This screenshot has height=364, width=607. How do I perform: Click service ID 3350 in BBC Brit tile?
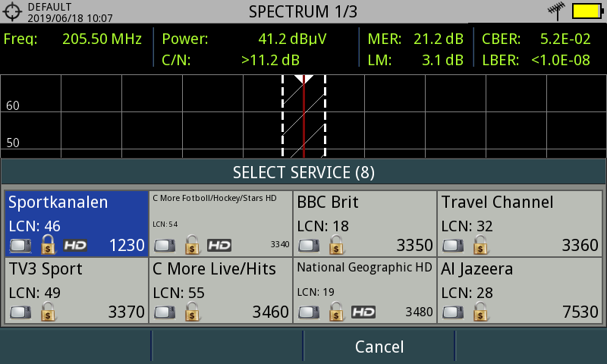[x=414, y=245]
